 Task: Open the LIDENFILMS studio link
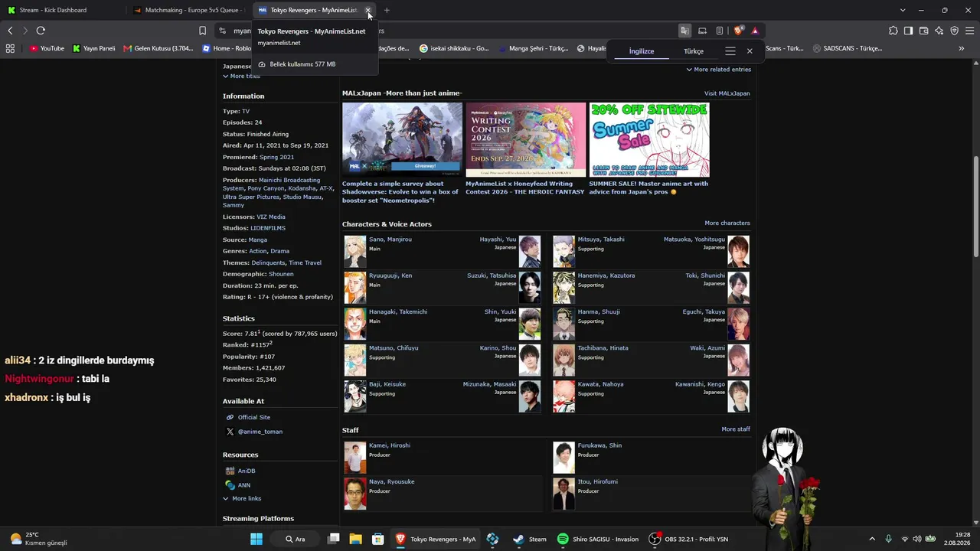(268, 228)
